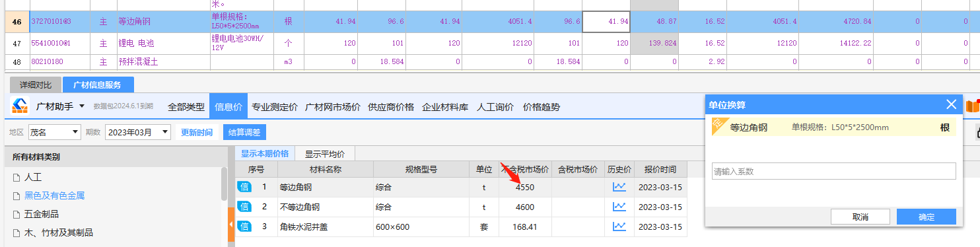Image resolution: width=980 pixels, height=247 pixels.
Task: Select 五金制品 material category
Action: pos(42,214)
